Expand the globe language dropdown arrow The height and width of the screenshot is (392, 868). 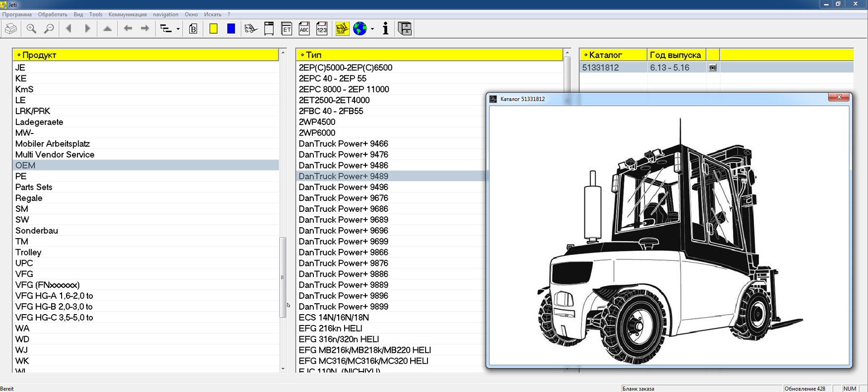372,29
